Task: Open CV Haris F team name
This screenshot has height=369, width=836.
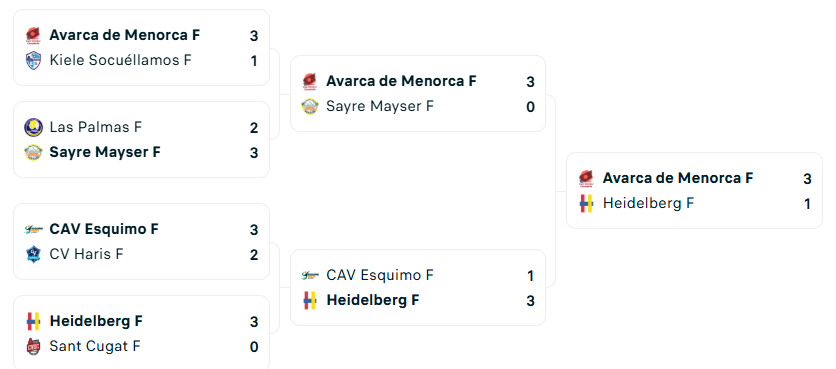Action: 86,254
